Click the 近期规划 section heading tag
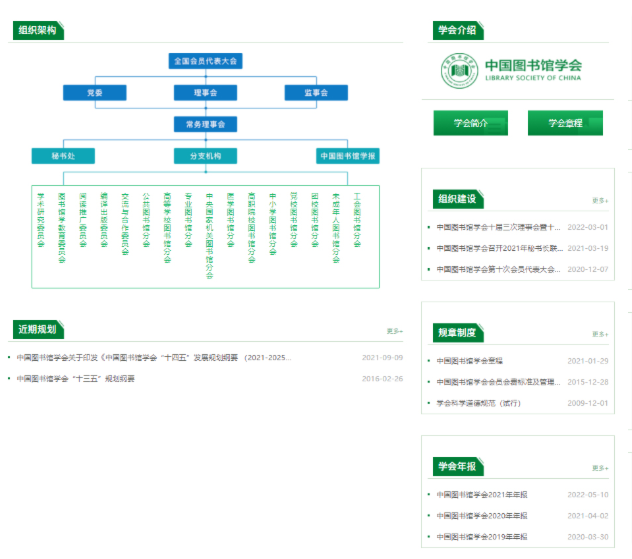 click(38, 329)
